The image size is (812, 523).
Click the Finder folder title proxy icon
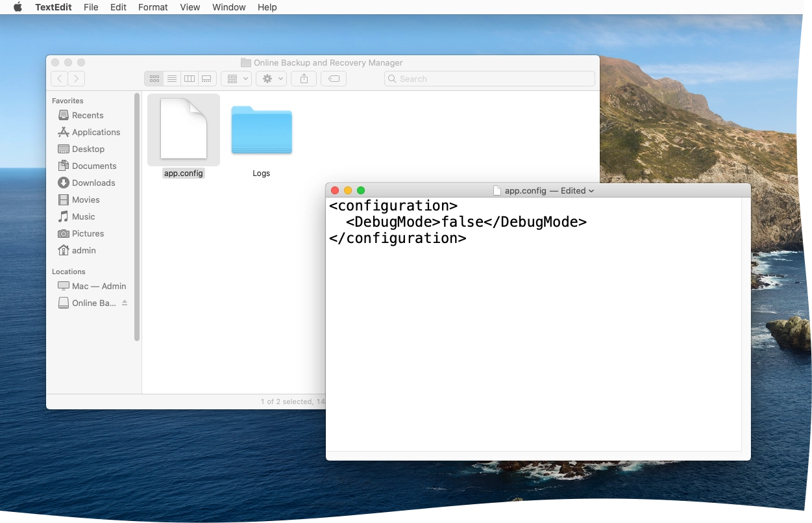246,62
